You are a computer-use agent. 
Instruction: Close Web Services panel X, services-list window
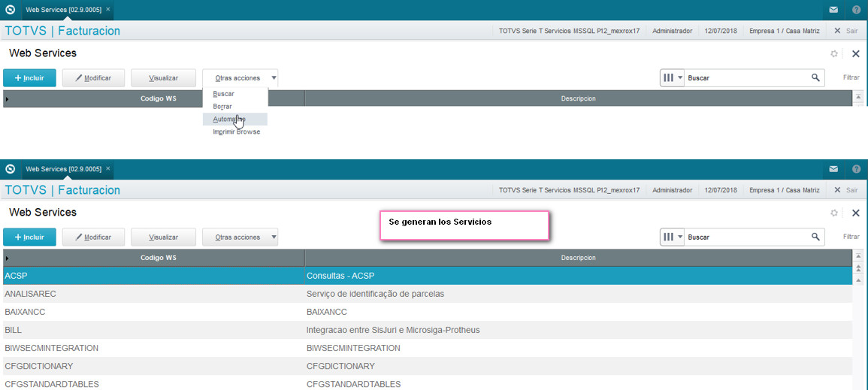click(856, 213)
